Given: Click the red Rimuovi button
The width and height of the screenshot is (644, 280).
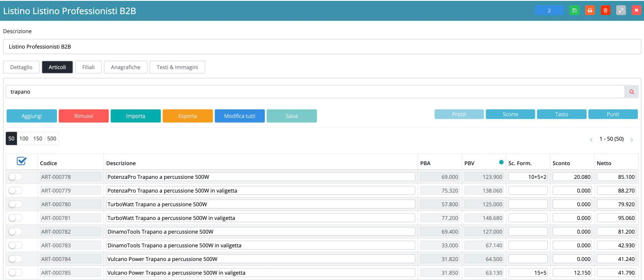Looking at the screenshot, I should [x=83, y=116].
